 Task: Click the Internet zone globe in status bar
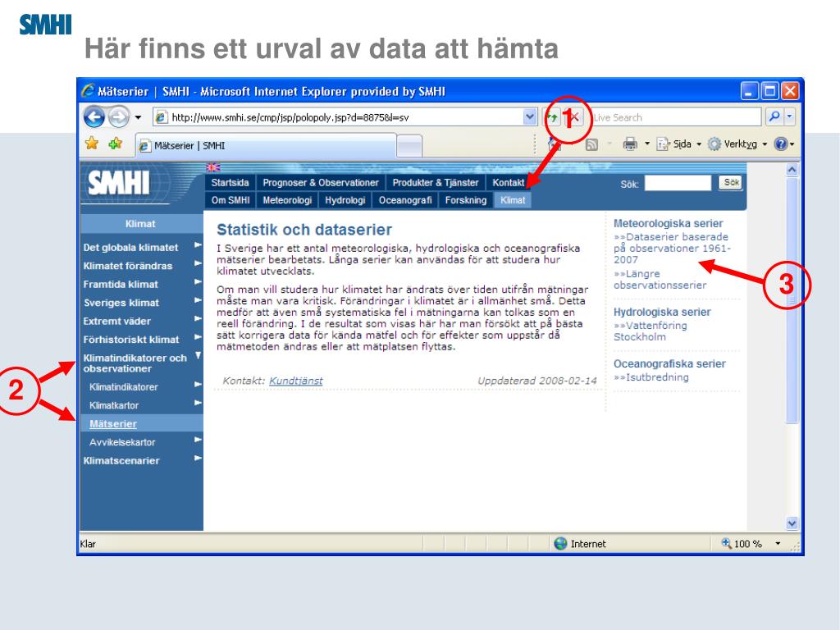(x=560, y=544)
